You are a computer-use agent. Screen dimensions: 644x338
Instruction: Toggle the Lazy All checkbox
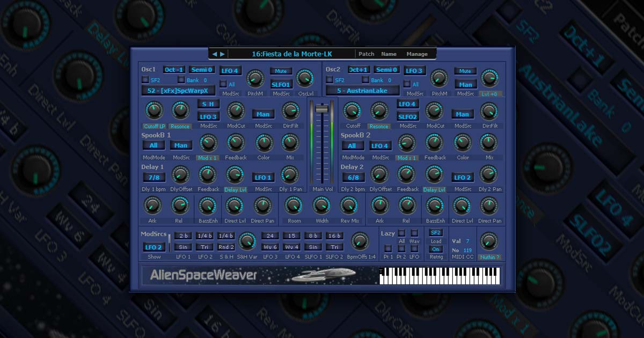pos(401,233)
